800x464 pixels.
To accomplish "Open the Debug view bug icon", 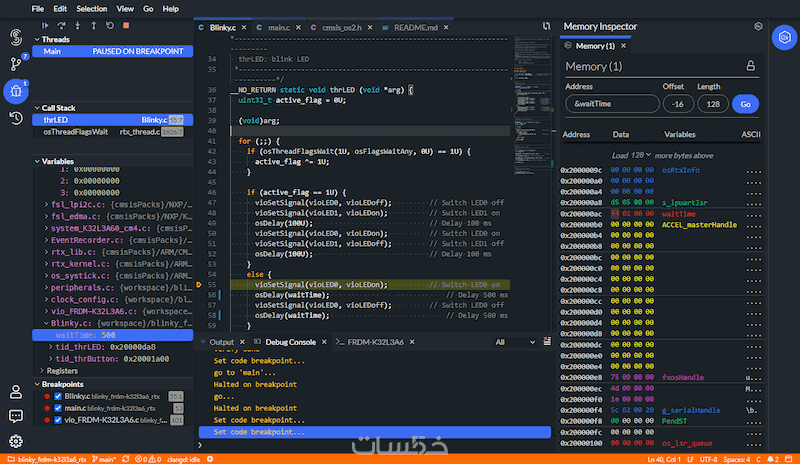I will pyautogui.click(x=16, y=91).
